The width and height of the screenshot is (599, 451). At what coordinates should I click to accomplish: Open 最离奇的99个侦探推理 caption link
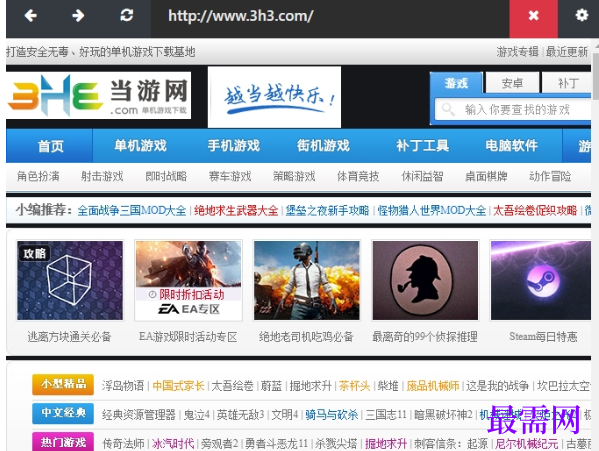[425, 337]
